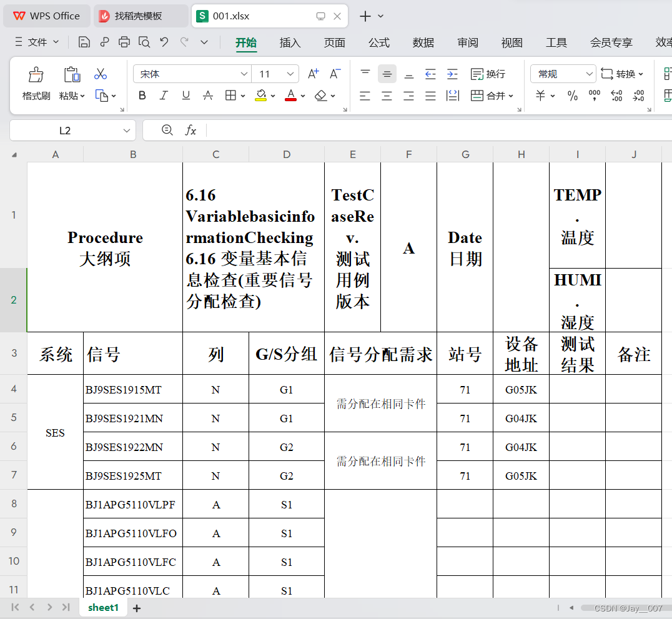Image resolution: width=672 pixels, height=619 pixels.
Task: Expand quick access toolbar customize arrow
Action: (x=204, y=42)
